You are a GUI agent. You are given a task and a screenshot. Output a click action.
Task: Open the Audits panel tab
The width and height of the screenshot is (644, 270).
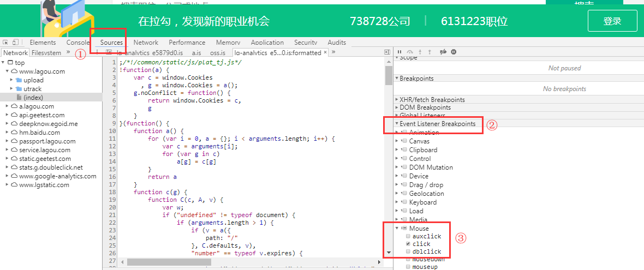(337, 42)
